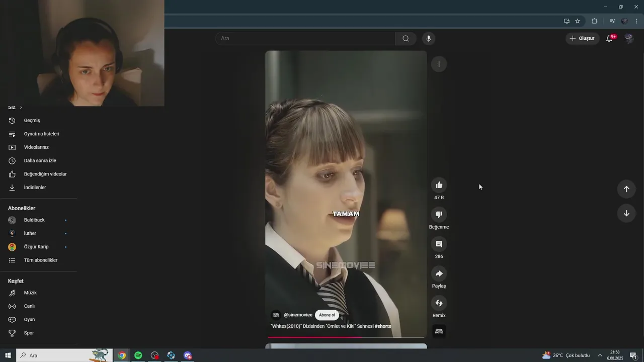Open Chrome from the taskbar

pyautogui.click(x=122, y=355)
